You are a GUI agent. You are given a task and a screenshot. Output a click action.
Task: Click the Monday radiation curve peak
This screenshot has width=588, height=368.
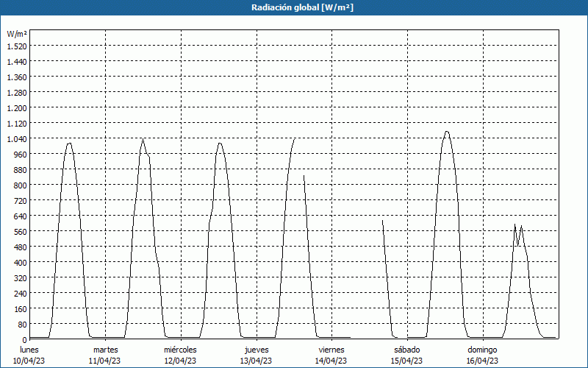69,144
